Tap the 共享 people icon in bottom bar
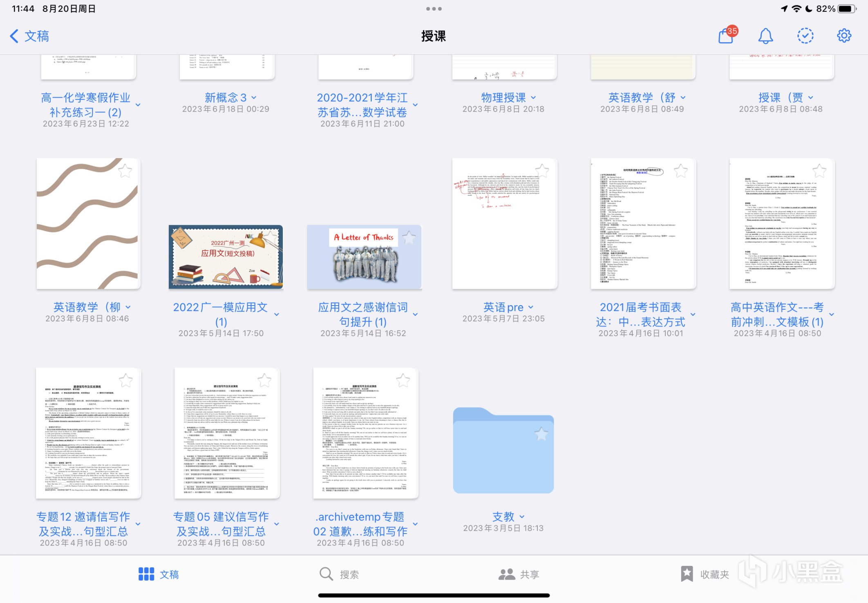 507,574
